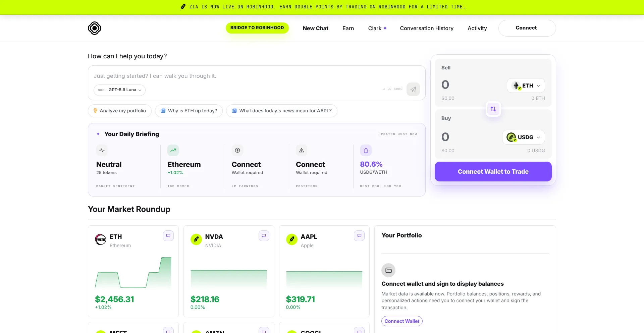
Task: Click the NVDA token logo icon
Action: tap(196, 239)
